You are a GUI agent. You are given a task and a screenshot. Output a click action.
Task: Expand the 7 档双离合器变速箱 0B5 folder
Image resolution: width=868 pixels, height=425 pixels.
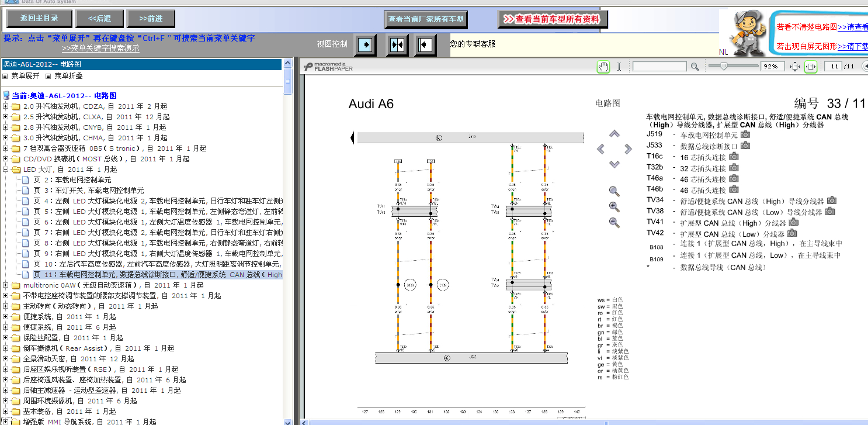(6, 148)
